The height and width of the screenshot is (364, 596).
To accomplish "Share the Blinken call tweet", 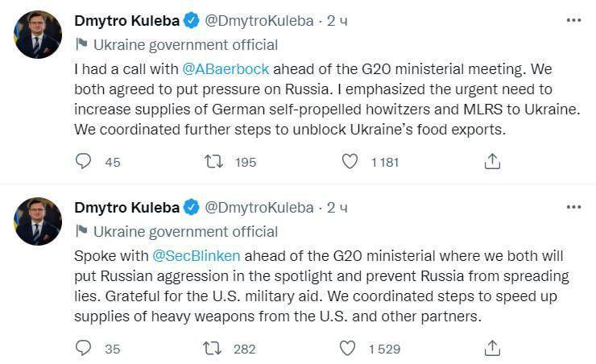I will 492,348.
